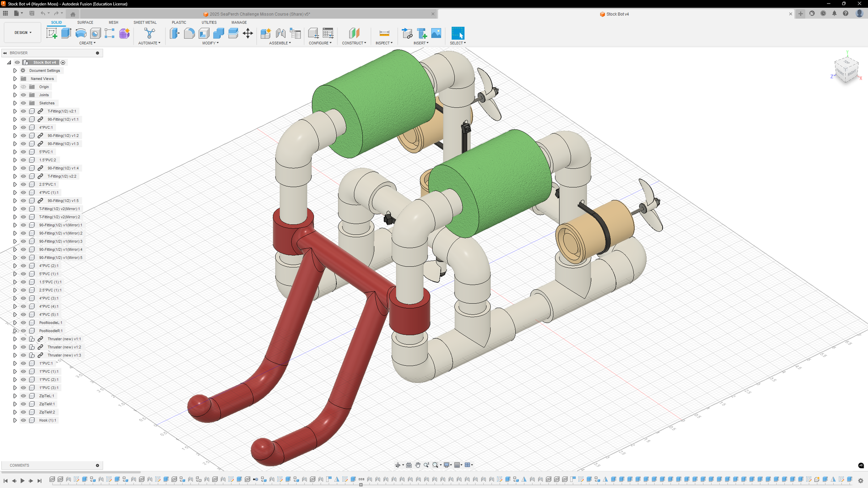Click the Measure icon under Inspect
868x488 pixels.
click(x=384, y=33)
